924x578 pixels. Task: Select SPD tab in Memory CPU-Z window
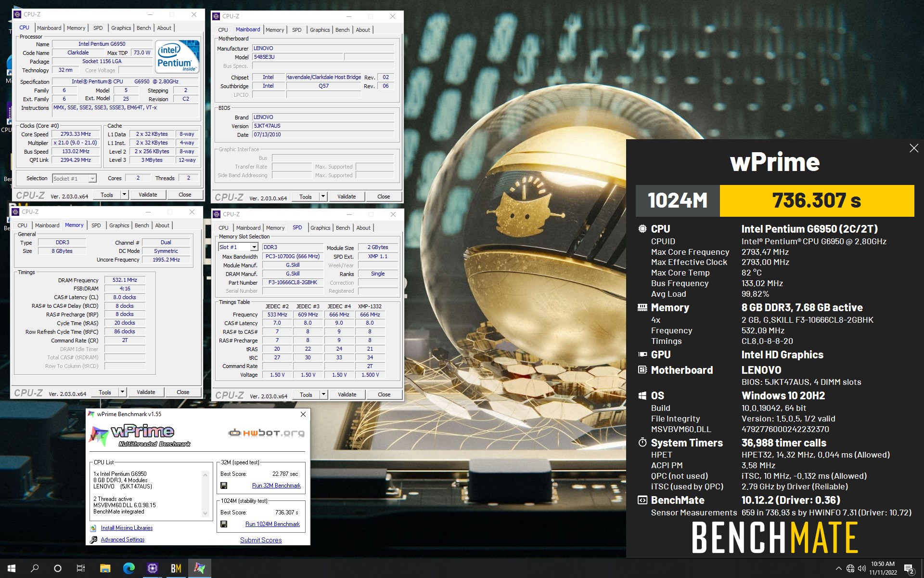pyautogui.click(x=96, y=225)
